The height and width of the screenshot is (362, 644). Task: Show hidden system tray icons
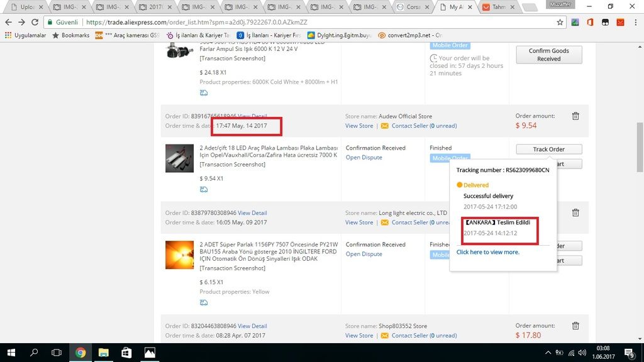point(548,353)
